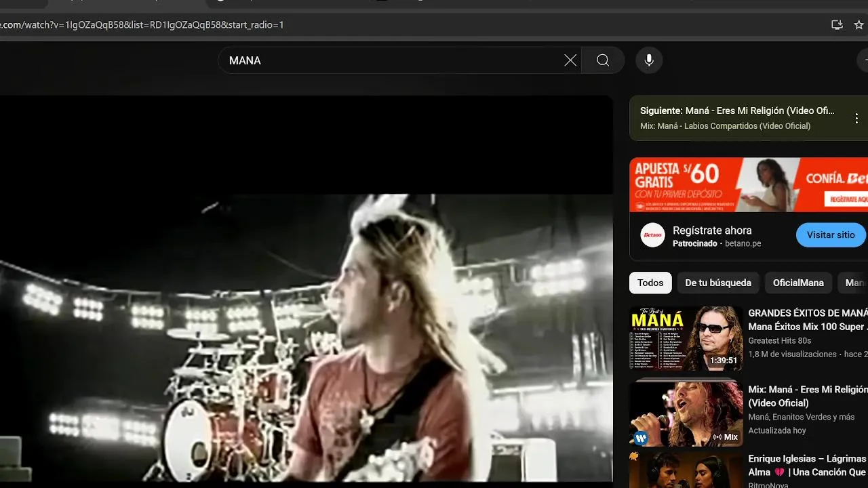Open the Betano APUESTA GRATIS banner ad
The height and width of the screenshot is (488, 868).
[x=749, y=184]
